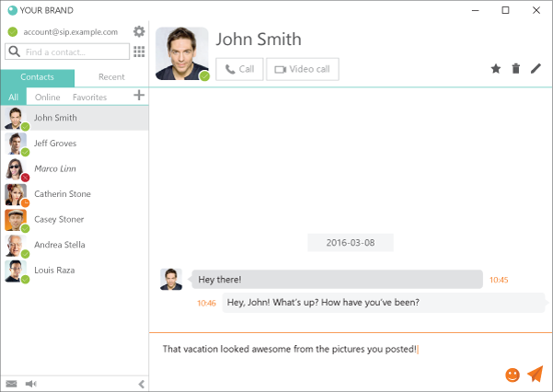Toggle the speaker mute icon

[30, 384]
